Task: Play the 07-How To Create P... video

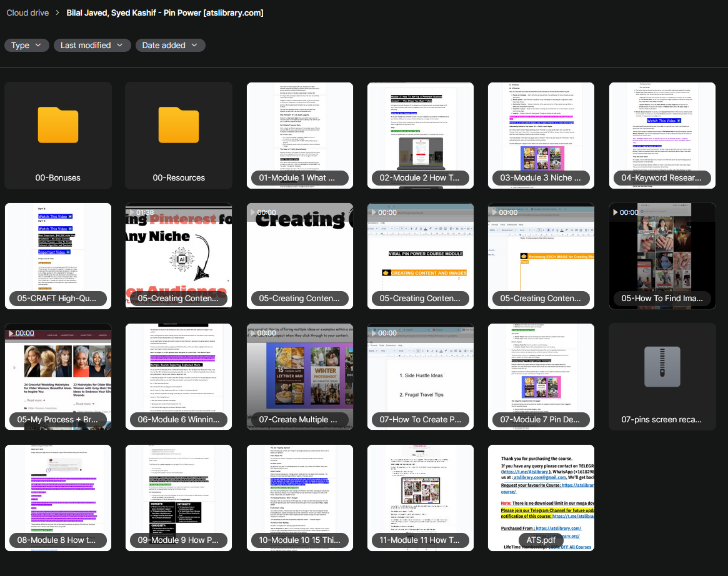Action: tap(420, 377)
